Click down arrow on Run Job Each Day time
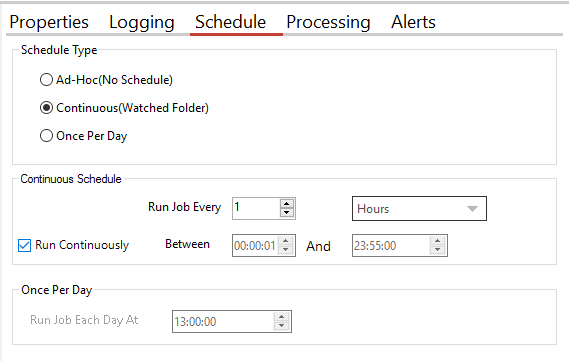Screen dimensions: 569x361 coord(282,325)
